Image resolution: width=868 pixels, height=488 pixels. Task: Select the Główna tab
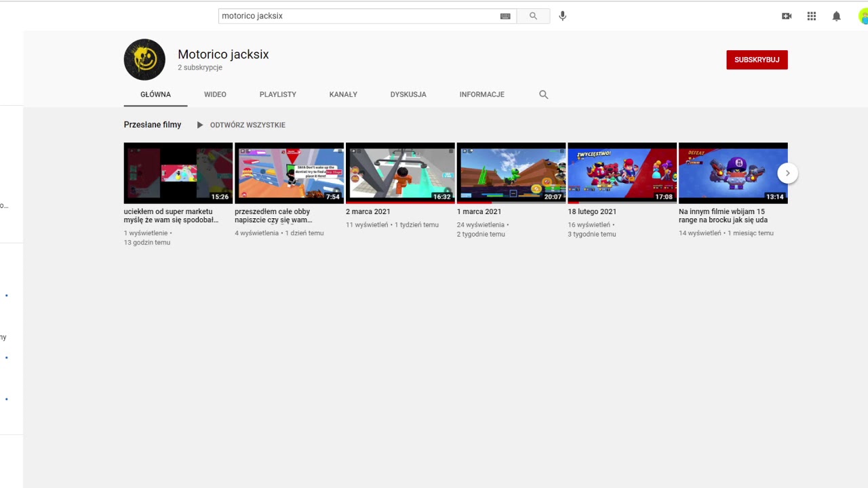155,94
